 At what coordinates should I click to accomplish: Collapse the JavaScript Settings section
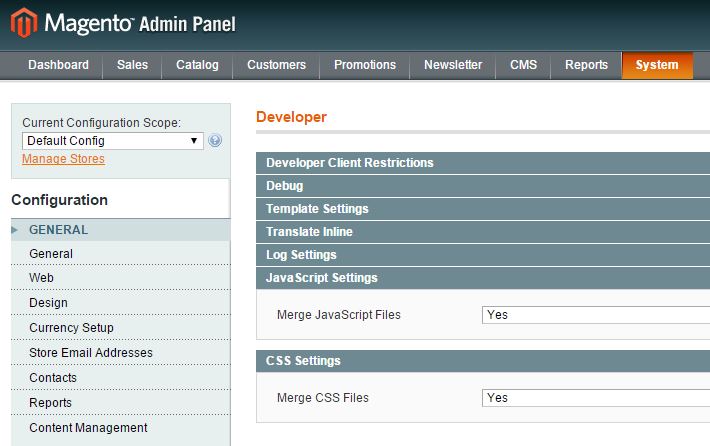click(483, 278)
